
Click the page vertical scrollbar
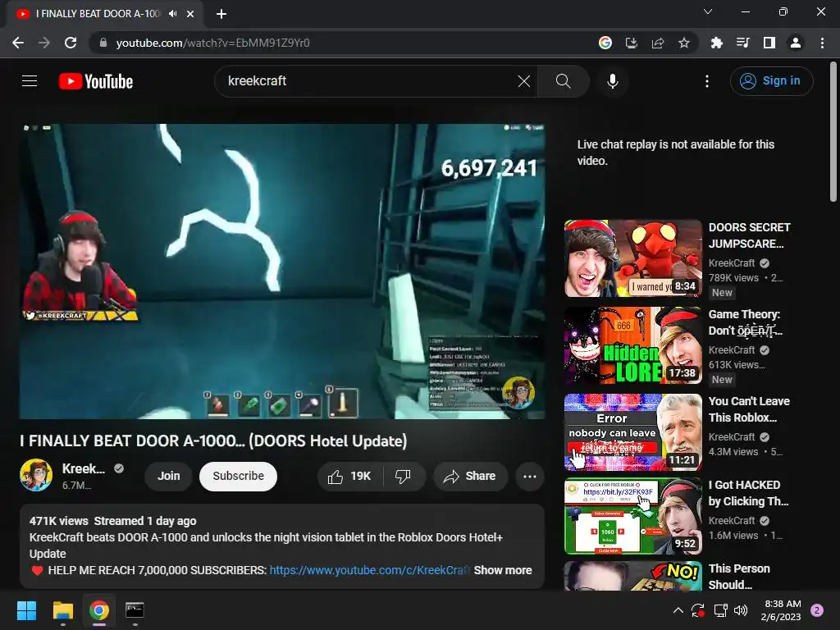coord(833,132)
